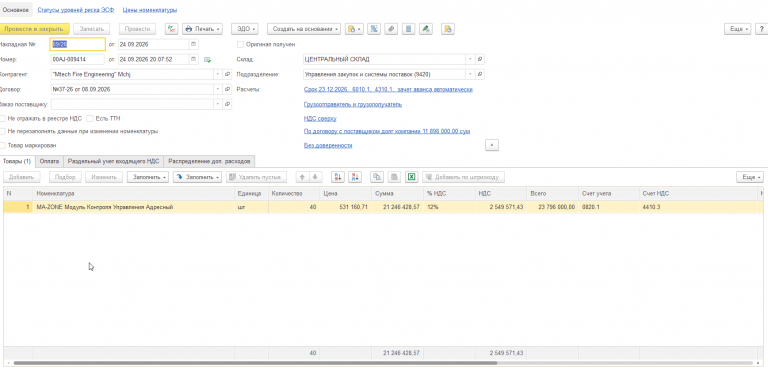Open Статусы уровней риска ЭСФ tab
768x367 pixels.
click(76, 10)
